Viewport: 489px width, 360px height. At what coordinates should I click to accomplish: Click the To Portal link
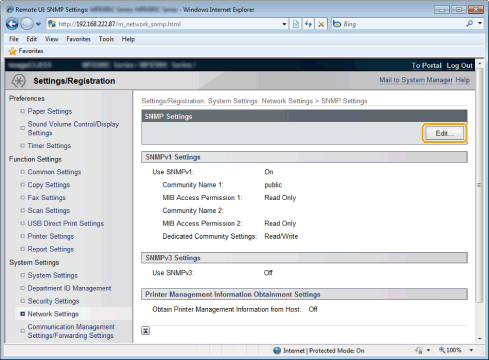(x=426, y=65)
